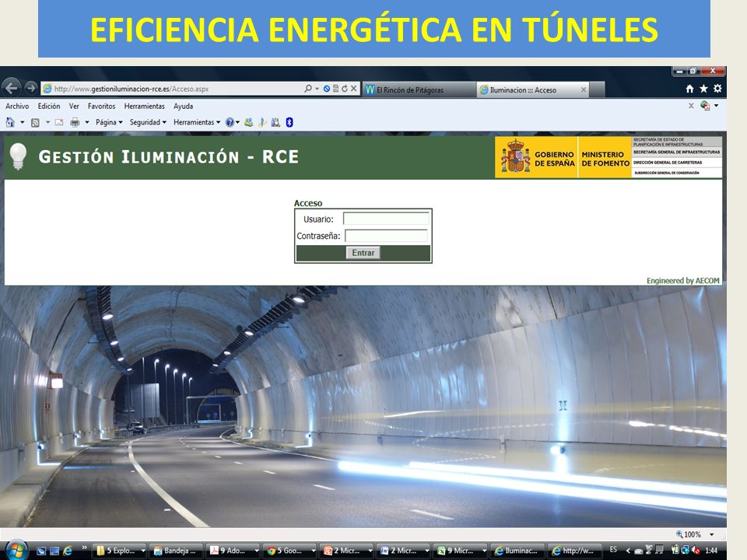Open the Herramientas menu in menu bar
This screenshot has width=747, height=560.
click(x=145, y=107)
